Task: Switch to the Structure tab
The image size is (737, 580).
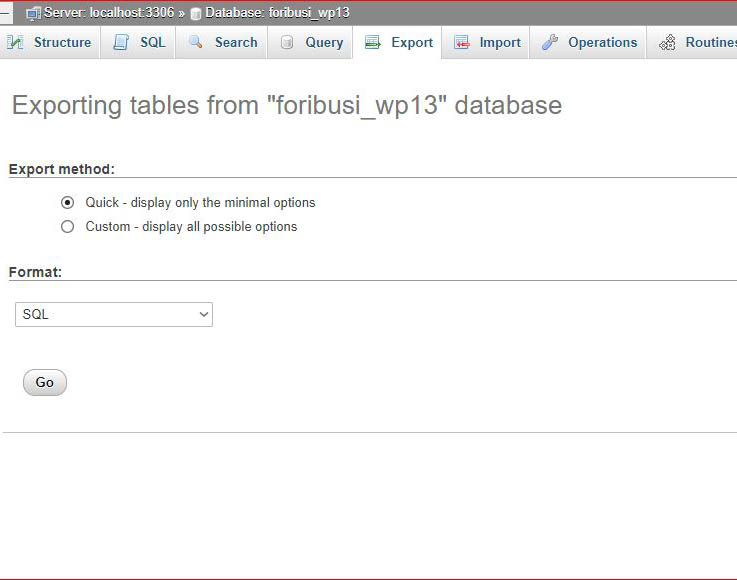Action: tap(49, 42)
